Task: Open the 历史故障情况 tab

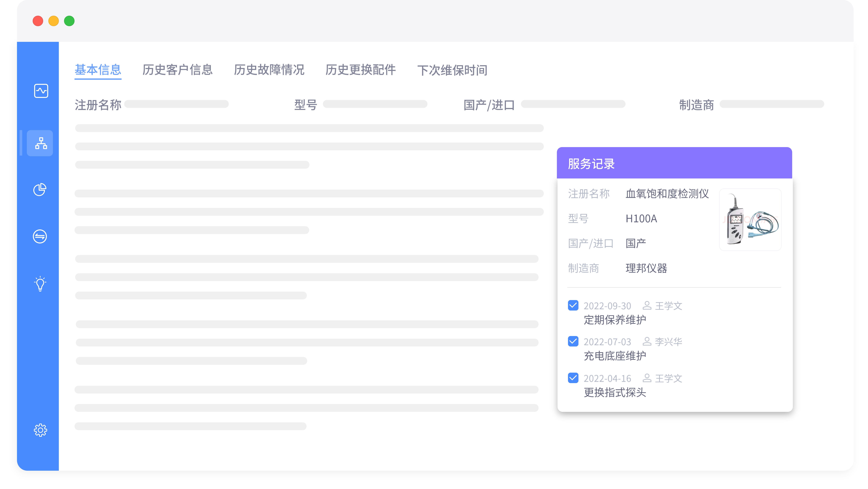Action: [269, 70]
